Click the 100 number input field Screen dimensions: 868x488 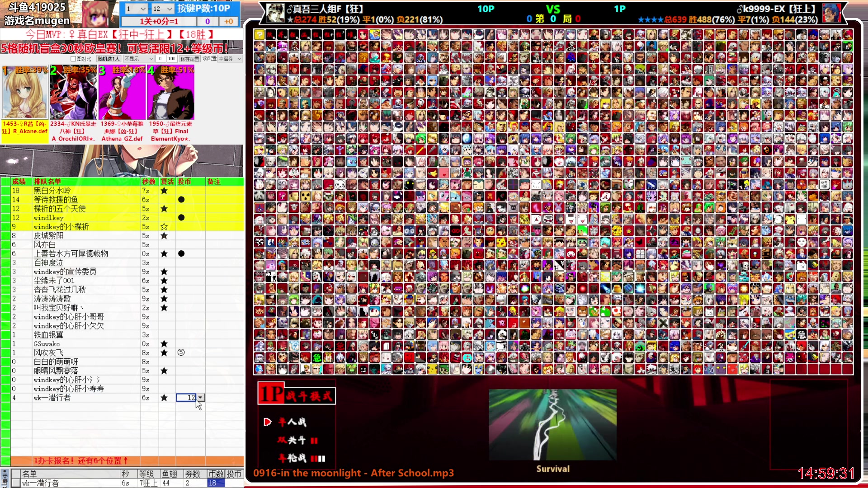click(x=172, y=59)
